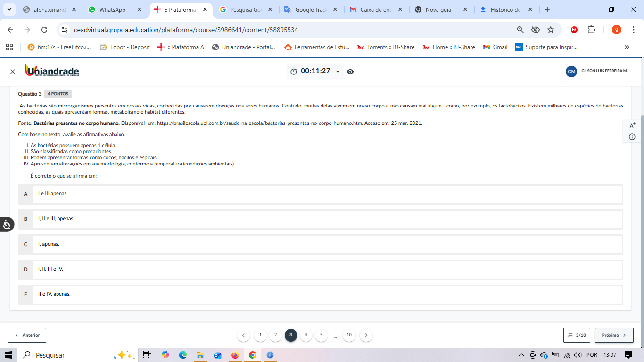Open the Chrome extensions puzzle icon

(x=591, y=30)
